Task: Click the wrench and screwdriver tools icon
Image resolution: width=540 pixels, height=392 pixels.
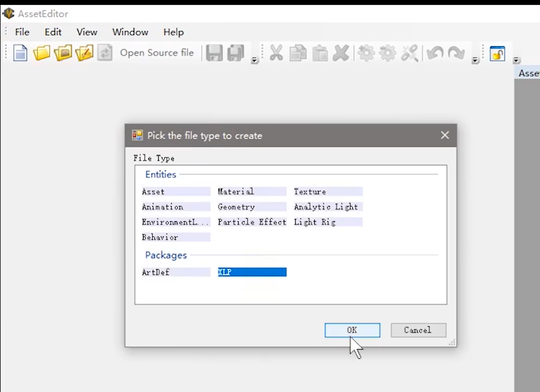Action: [410, 53]
